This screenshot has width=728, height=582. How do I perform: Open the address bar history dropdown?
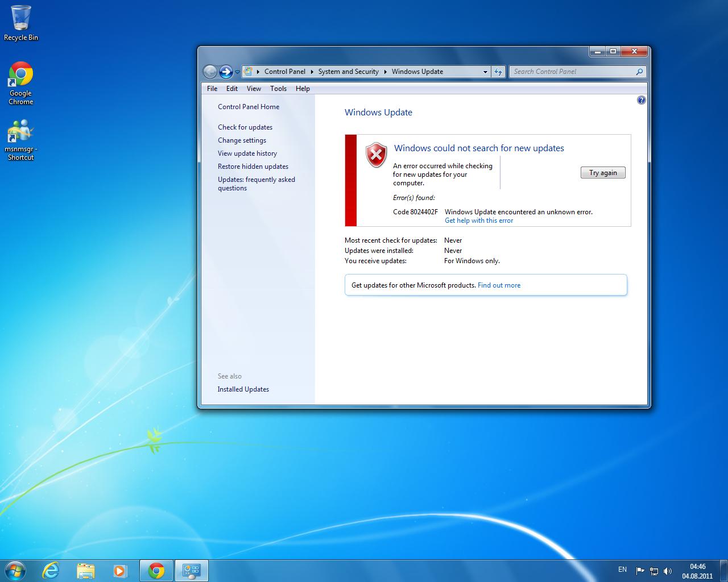pyautogui.click(x=485, y=72)
